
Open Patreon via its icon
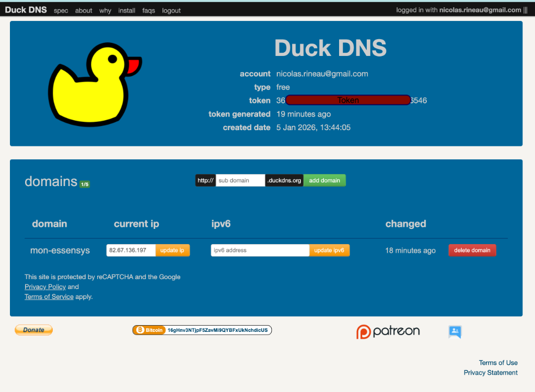(388, 331)
